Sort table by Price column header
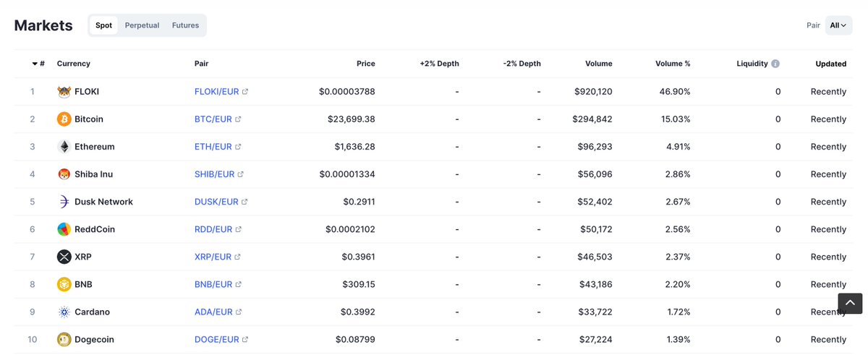Screen dimensions: 868x355 (x=366, y=64)
